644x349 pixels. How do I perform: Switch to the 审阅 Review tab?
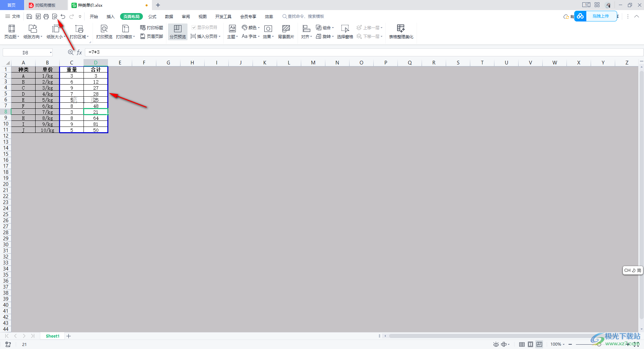click(x=186, y=16)
